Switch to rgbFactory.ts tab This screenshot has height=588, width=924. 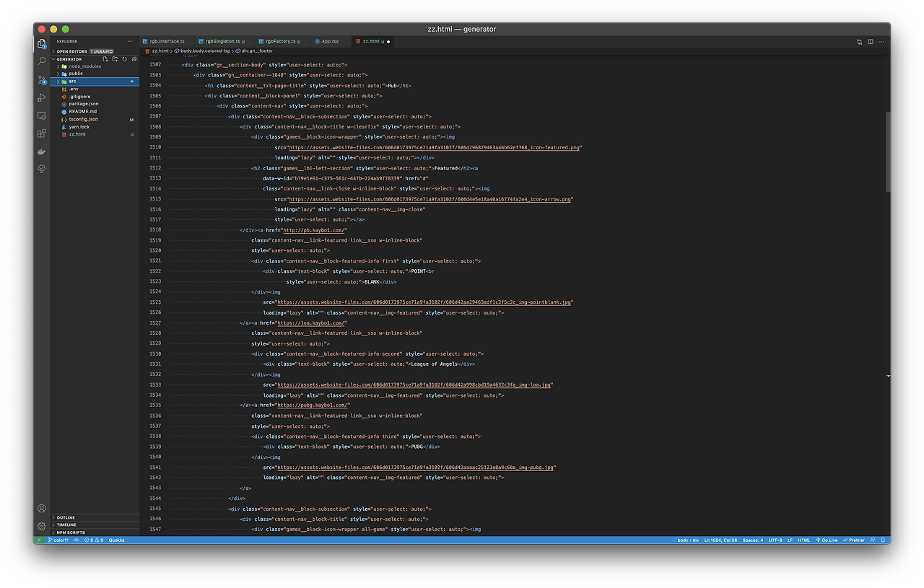click(282, 42)
